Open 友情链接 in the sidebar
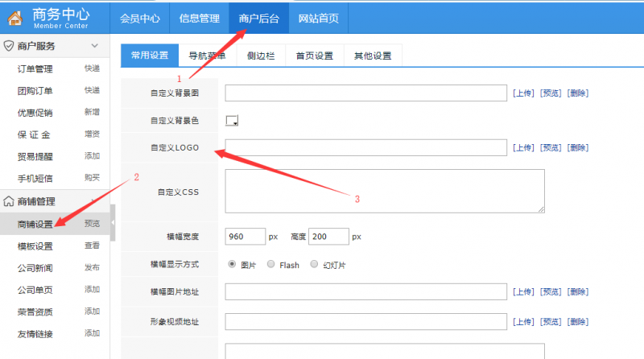 tap(35, 334)
